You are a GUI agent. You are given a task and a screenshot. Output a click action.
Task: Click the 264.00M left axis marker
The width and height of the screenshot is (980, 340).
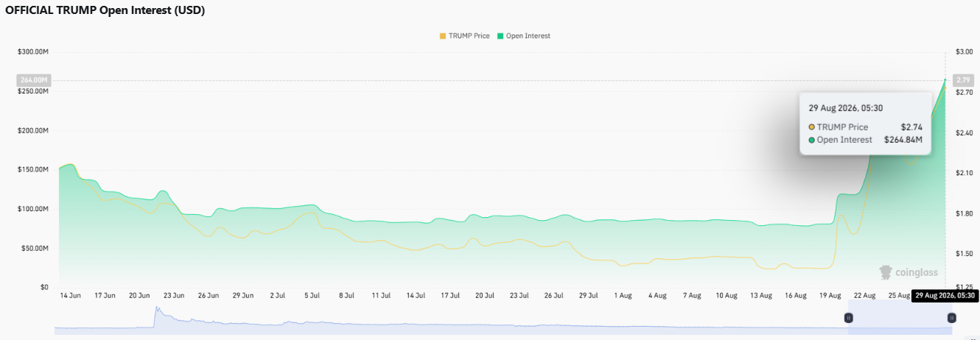[x=32, y=80]
